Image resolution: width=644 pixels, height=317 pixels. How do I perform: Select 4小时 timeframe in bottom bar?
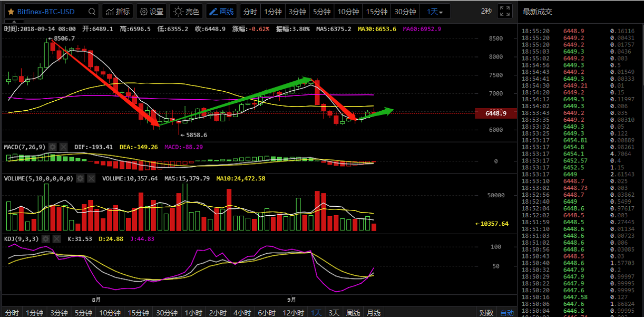click(242, 313)
